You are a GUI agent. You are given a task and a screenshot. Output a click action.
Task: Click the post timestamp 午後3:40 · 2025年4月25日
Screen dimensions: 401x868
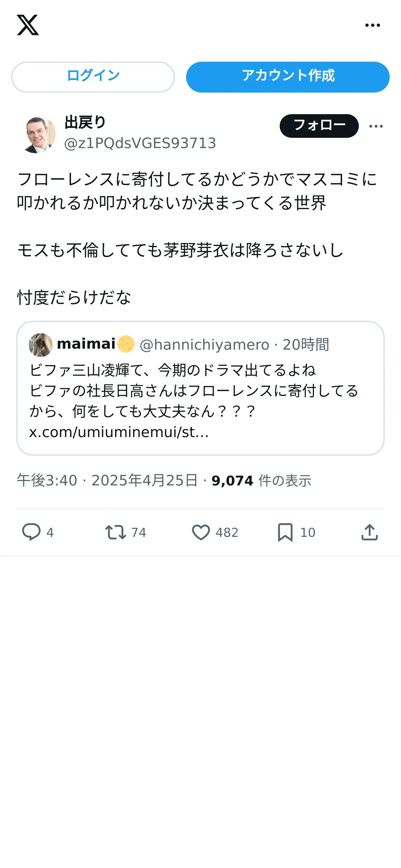pyautogui.click(x=107, y=481)
